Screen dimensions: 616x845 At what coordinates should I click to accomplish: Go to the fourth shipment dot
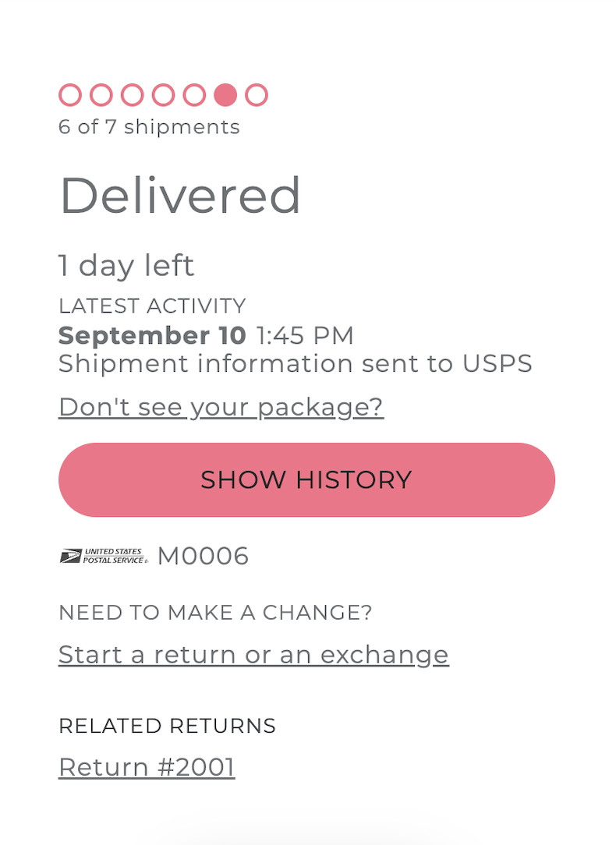coord(163,95)
